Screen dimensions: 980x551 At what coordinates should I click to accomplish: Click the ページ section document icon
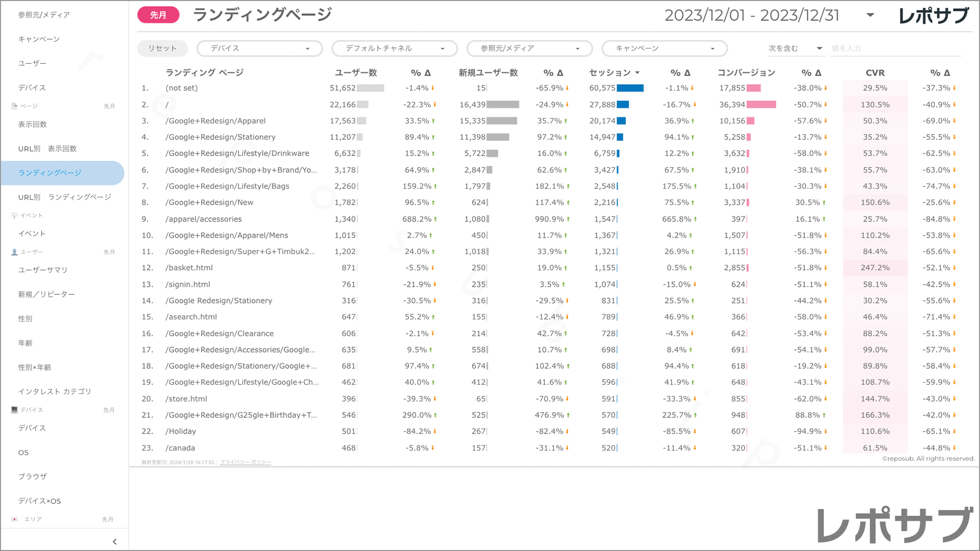(x=14, y=106)
